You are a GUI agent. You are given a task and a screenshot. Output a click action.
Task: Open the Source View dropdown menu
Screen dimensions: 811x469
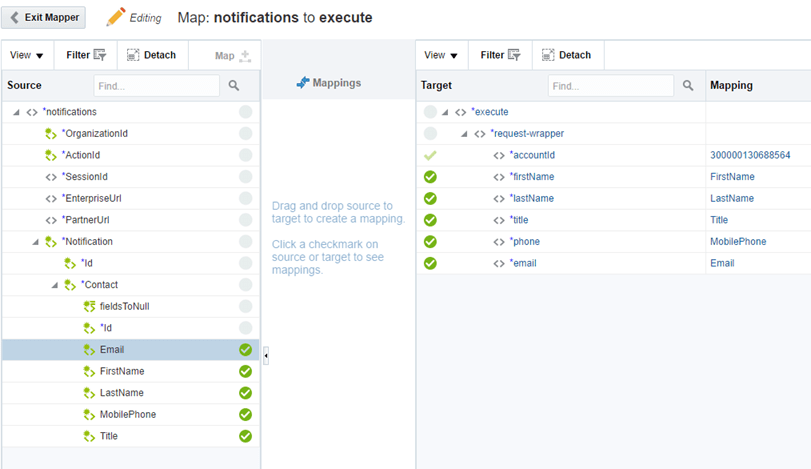coord(26,55)
